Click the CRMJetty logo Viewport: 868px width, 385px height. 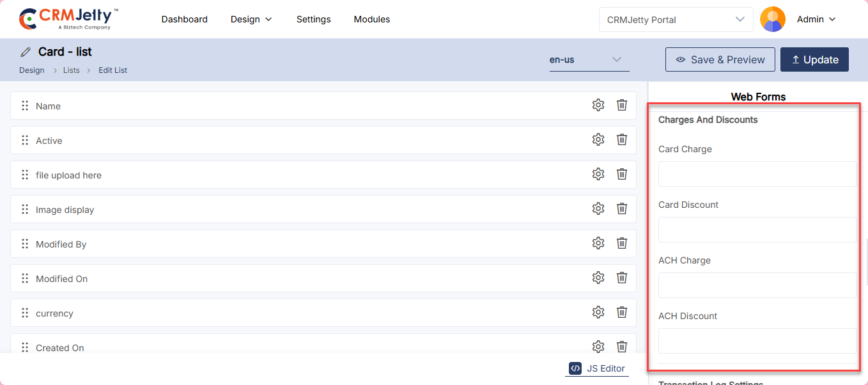[69, 19]
